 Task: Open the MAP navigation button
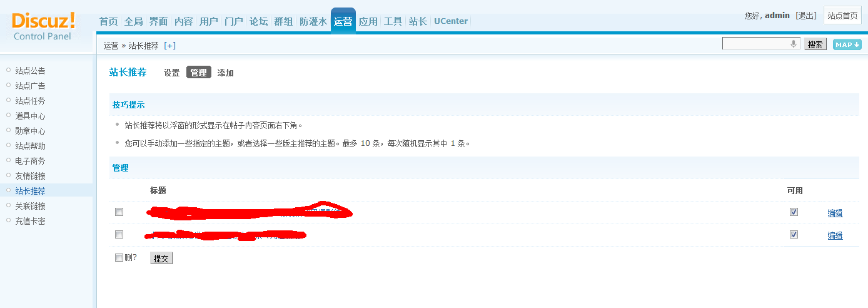(847, 44)
